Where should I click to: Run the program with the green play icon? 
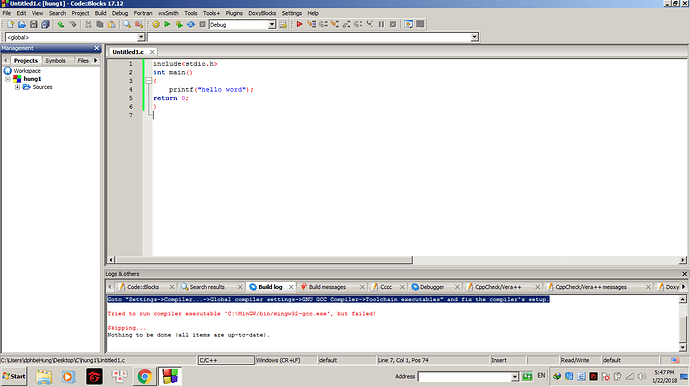(167, 25)
